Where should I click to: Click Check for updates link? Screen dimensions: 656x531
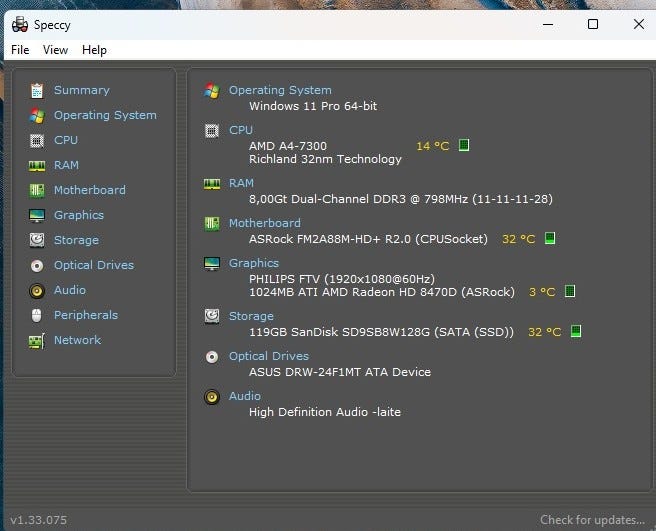(592, 520)
